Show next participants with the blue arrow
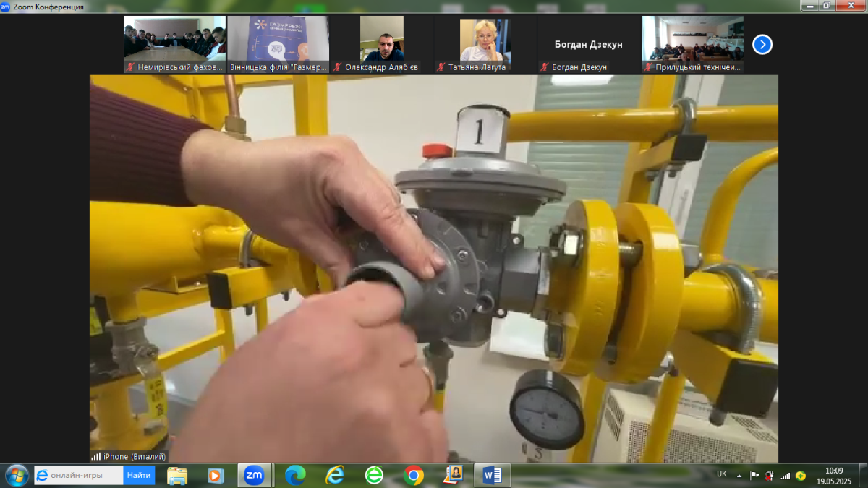 tap(762, 45)
